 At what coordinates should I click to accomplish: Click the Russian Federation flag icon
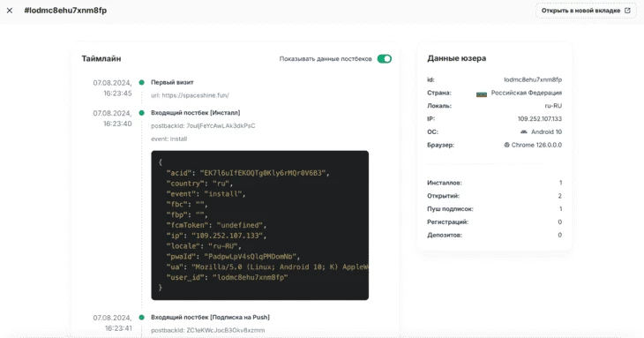tap(482, 94)
